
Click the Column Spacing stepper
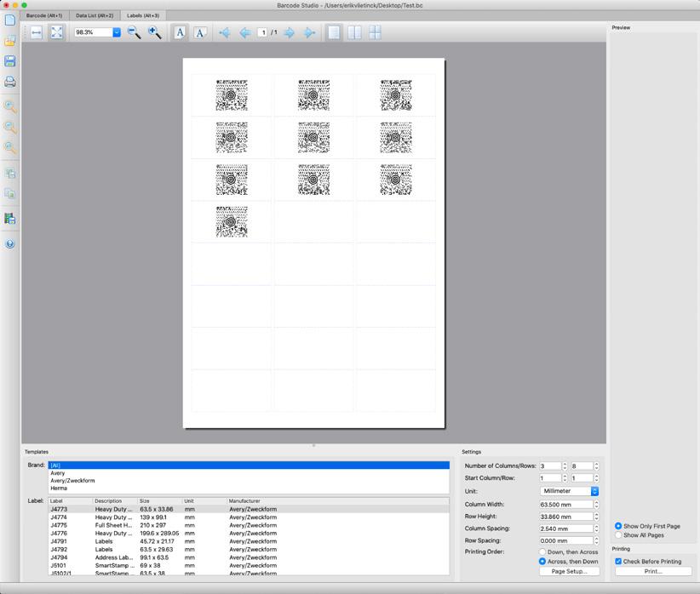[x=596, y=528]
